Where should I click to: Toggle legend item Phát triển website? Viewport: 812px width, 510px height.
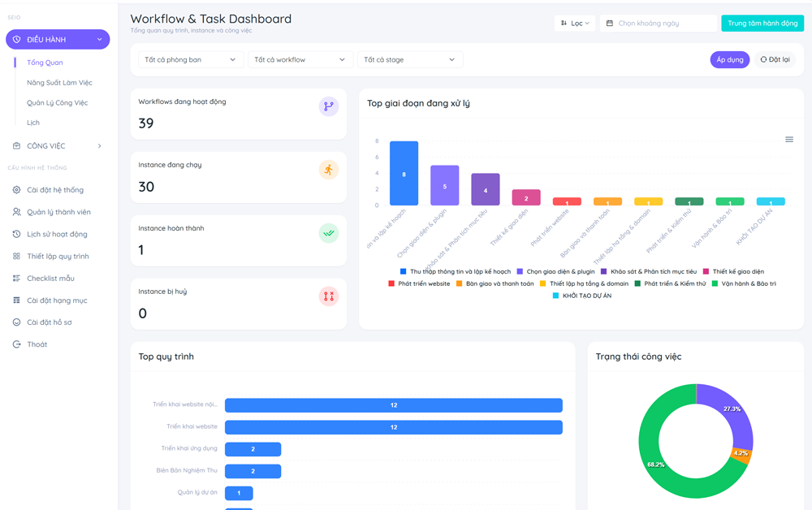point(419,283)
